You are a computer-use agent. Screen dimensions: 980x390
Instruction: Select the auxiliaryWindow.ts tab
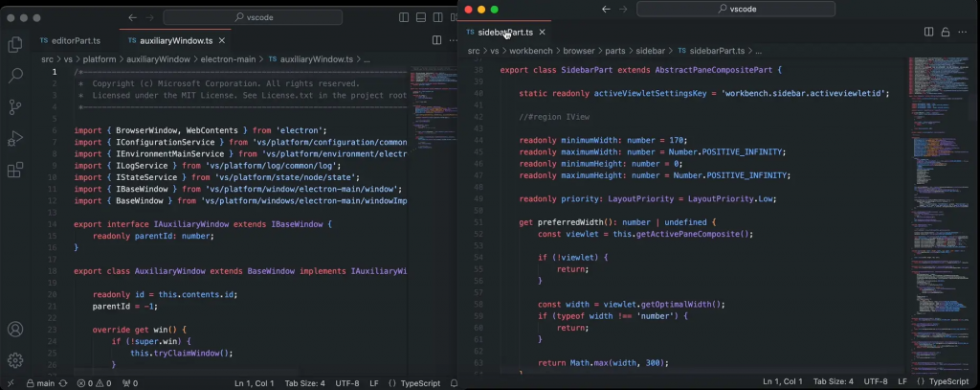[175, 40]
